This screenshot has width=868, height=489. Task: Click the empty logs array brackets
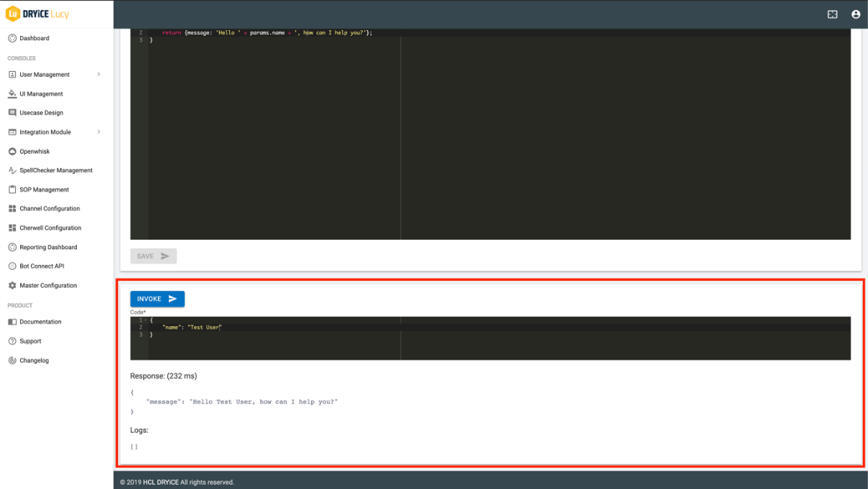(134, 447)
